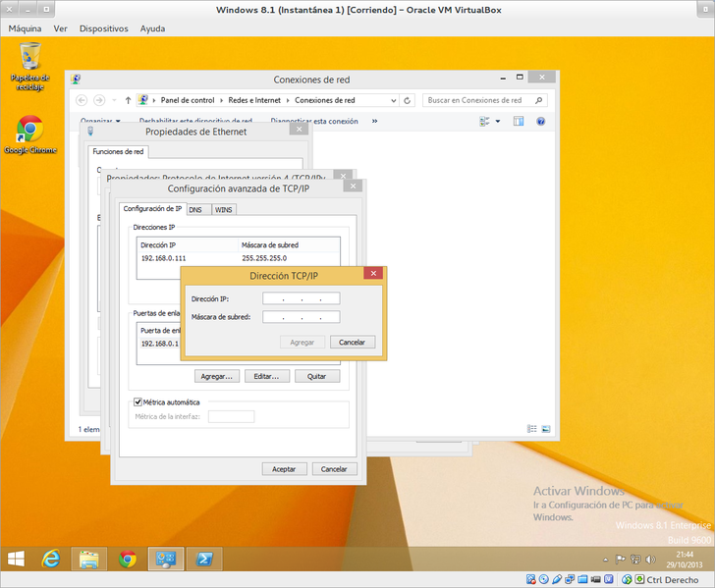Click the VirtualBox USB devices indicator
Viewport: 715px width, 588px height.
click(x=556, y=579)
